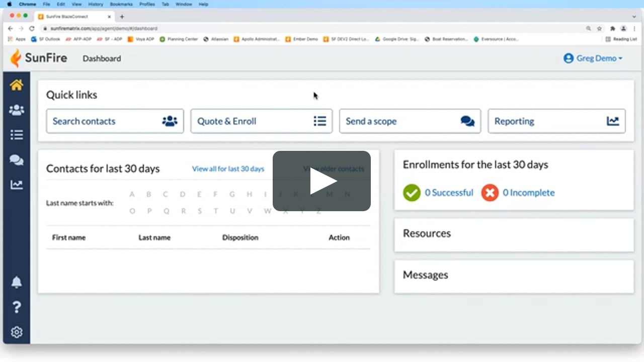The width and height of the screenshot is (644, 362).
Task: Open Chrome View menu
Action: 76,4
